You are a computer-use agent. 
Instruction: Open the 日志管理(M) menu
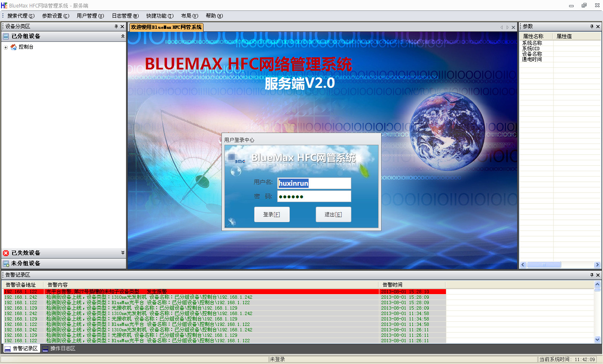[125, 16]
